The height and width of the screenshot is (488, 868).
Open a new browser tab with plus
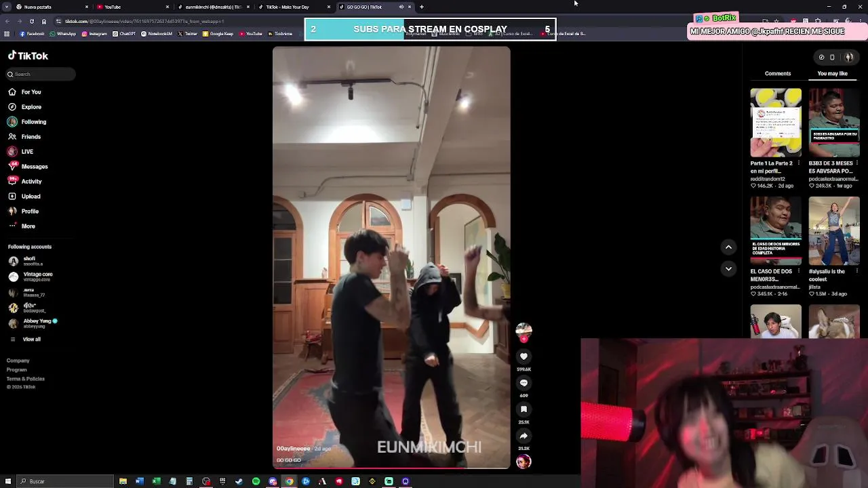[422, 7]
